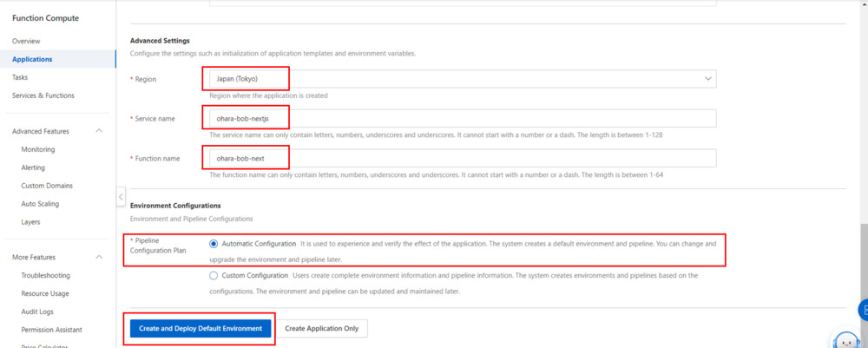Open the Overview page in sidebar
Viewport: 868px width, 348px height.
pos(26,41)
